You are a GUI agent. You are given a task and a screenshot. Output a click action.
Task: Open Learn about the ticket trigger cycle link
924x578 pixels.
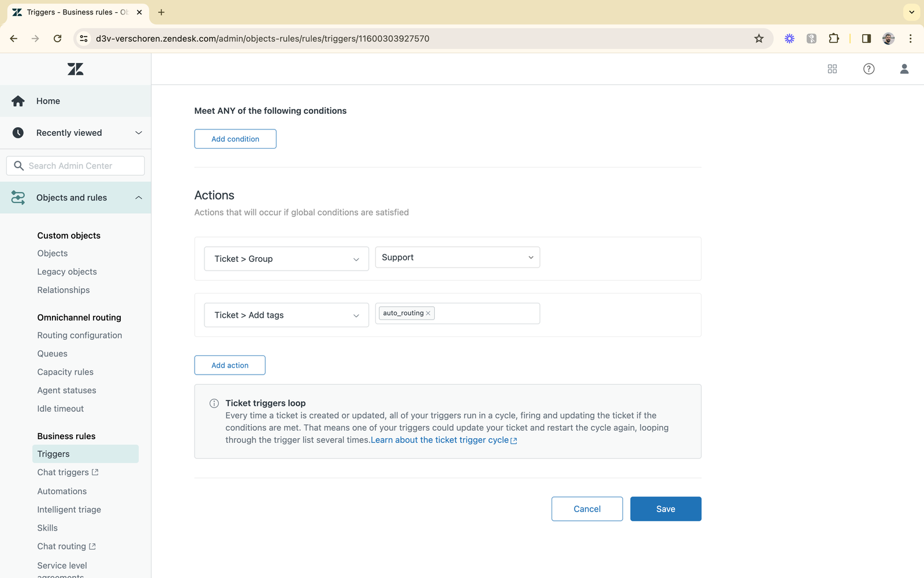[x=439, y=439]
